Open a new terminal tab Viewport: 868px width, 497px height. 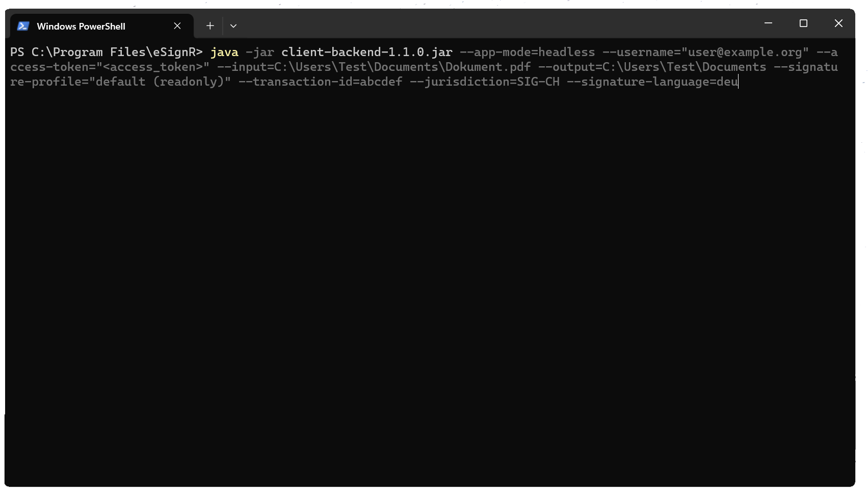[210, 26]
